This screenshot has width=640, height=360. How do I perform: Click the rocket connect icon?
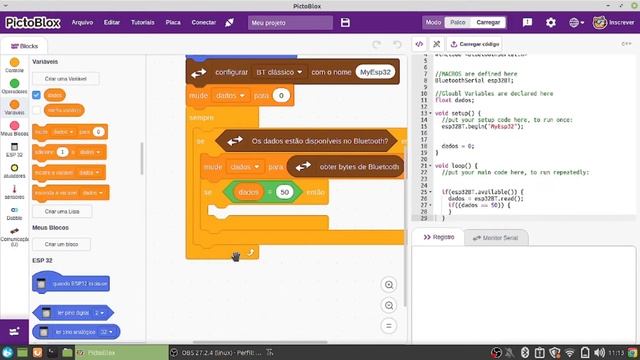pyautogui.click(x=230, y=22)
